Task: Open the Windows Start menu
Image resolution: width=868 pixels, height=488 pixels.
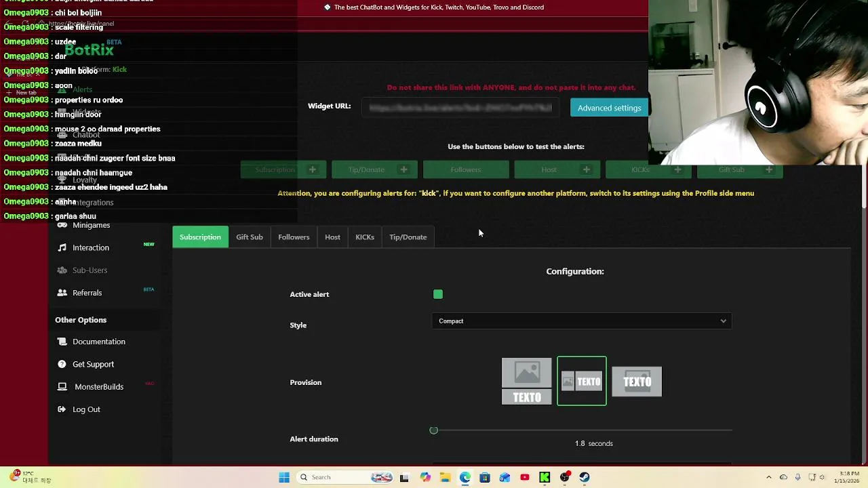Action: (x=284, y=477)
